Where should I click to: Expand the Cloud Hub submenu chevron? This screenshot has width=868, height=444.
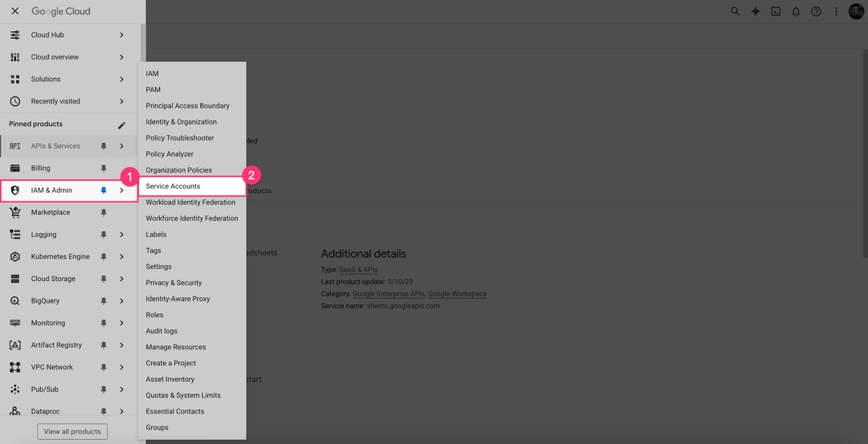point(121,35)
